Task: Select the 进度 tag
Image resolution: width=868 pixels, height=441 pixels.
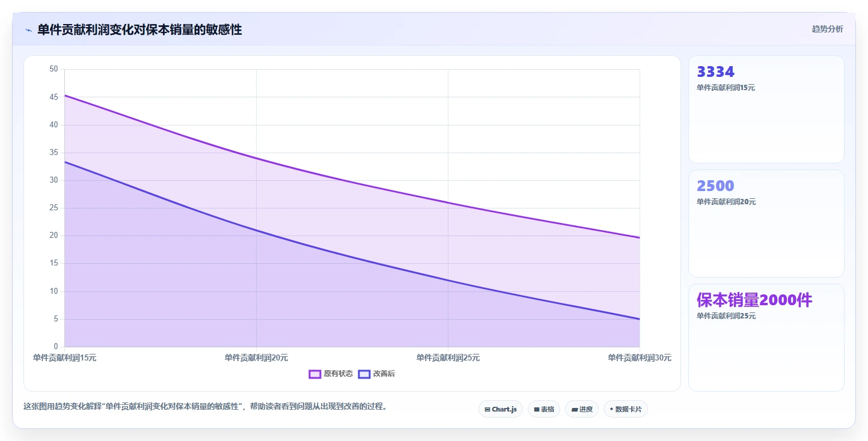Action: 582,409
